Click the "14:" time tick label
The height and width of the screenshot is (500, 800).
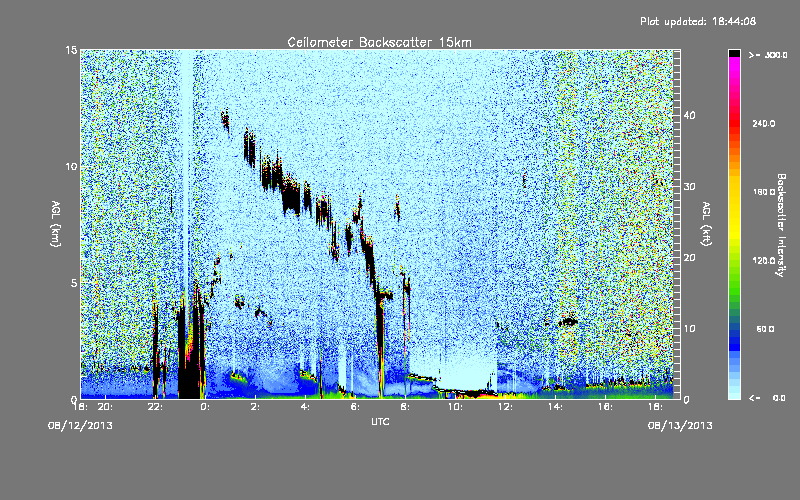556,407
